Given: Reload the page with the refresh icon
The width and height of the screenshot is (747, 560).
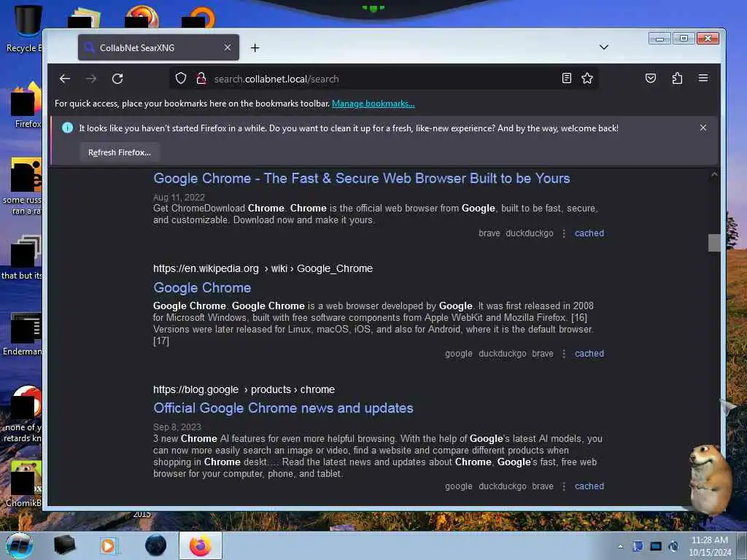Looking at the screenshot, I should 117,79.
